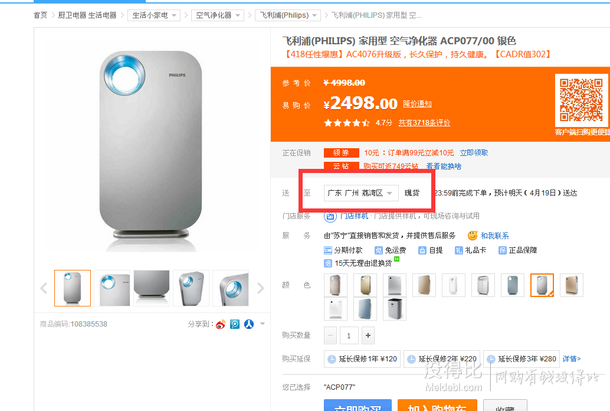Image resolution: width=610 pixels, height=411 pixels.
Task: Show previous product thumbnails arrow
Action: (44, 288)
